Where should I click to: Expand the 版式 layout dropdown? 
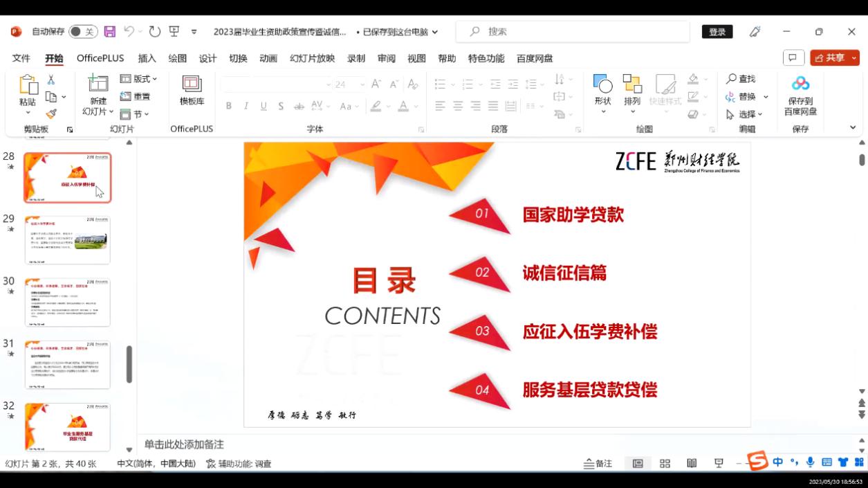click(x=139, y=79)
